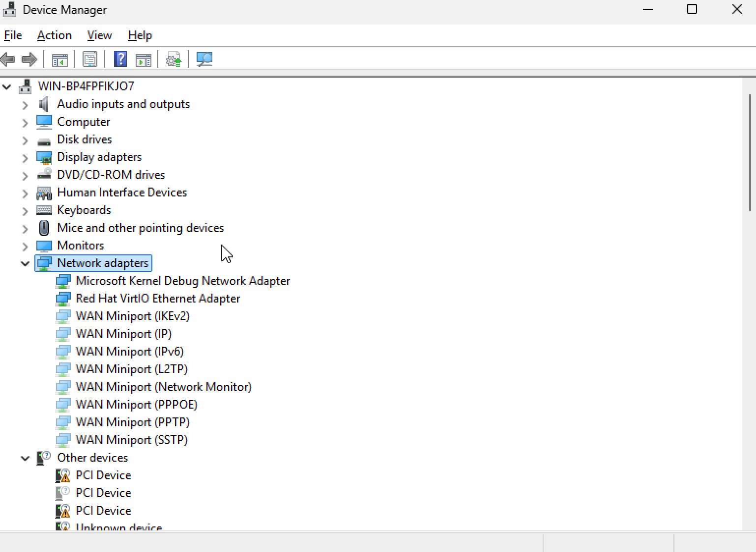This screenshot has width=756, height=552.
Task: Click the Human Interface Devices icon
Action: pos(44,193)
